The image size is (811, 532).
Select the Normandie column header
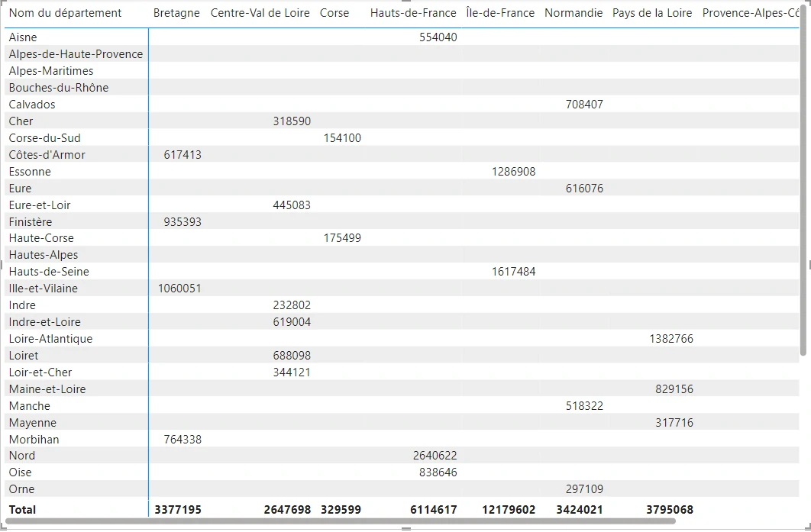tap(574, 13)
